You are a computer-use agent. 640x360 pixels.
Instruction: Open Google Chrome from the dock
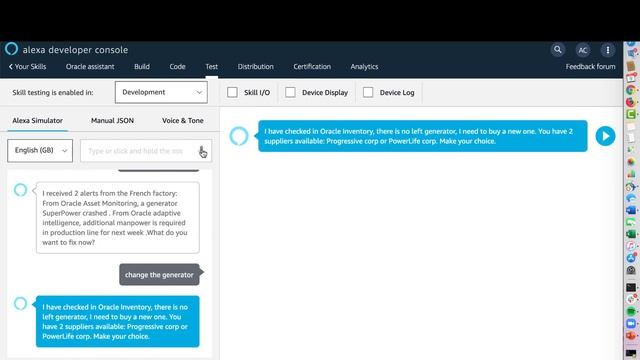coord(631,90)
